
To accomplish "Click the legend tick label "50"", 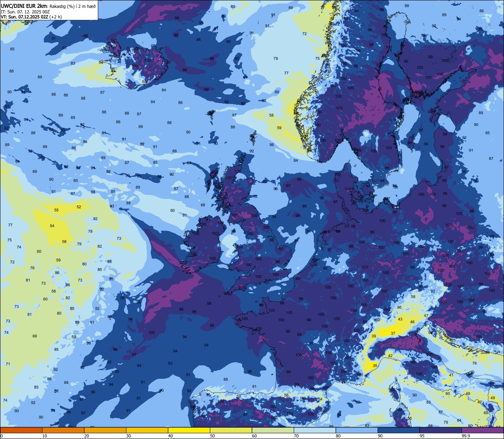I will pyautogui.click(x=212, y=436).
